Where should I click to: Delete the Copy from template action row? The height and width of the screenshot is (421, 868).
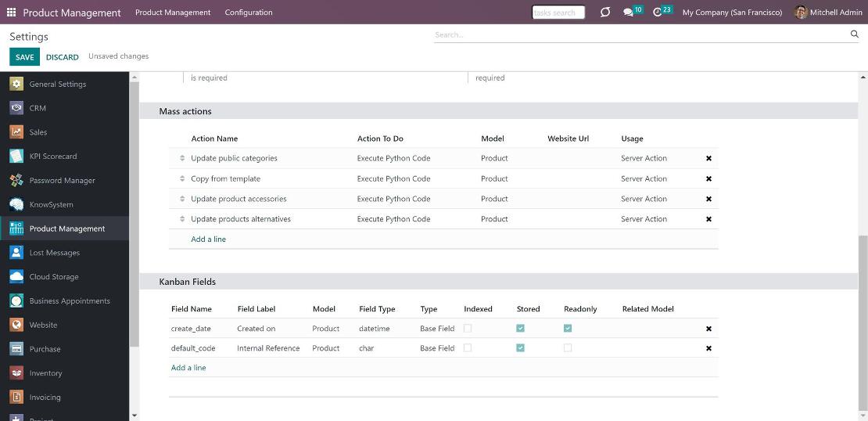click(708, 179)
